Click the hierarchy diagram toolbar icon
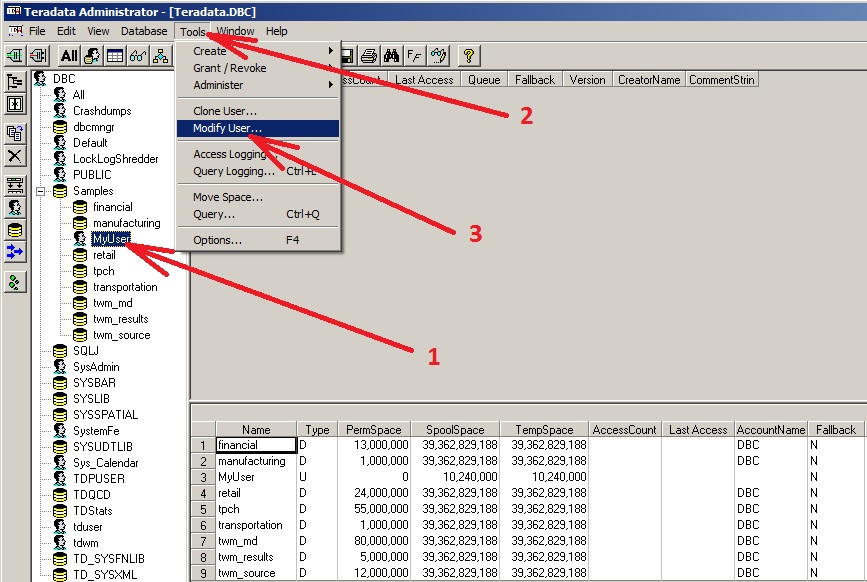The height and width of the screenshot is (582, 867). click(161, 56)
